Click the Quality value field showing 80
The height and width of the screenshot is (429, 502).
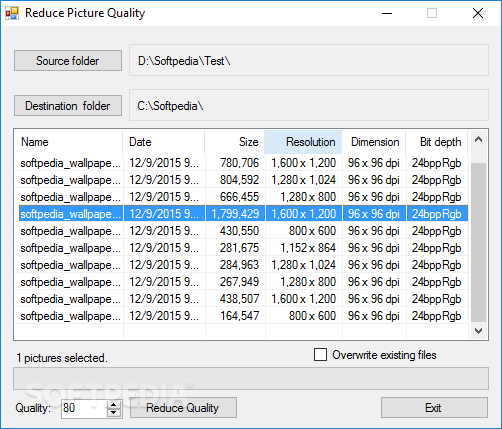tap(84, 408)
